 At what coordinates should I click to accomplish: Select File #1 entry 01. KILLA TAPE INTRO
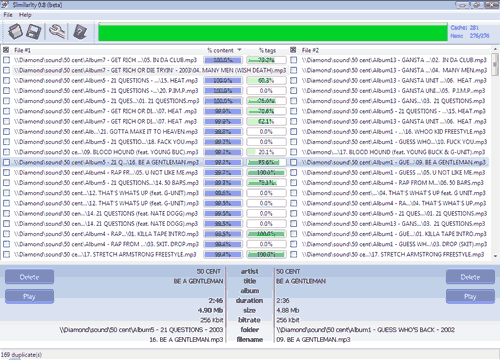pos(106,234)
